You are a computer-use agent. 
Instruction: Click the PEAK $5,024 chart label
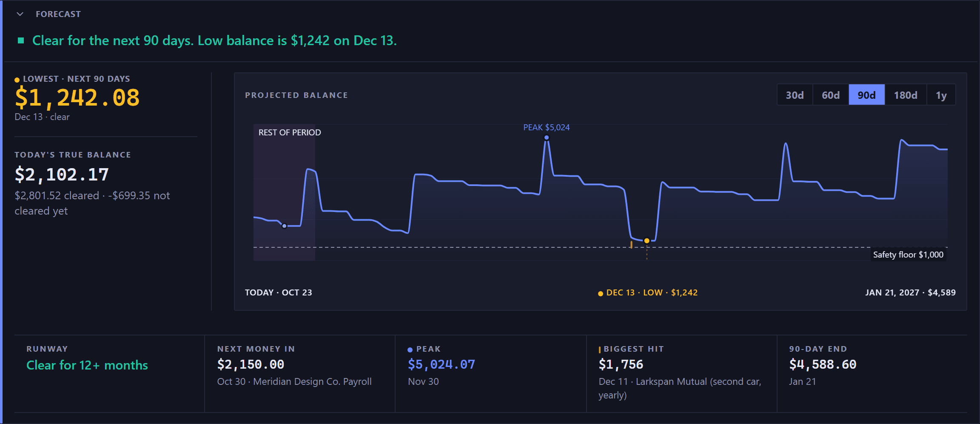pos(546,127)
